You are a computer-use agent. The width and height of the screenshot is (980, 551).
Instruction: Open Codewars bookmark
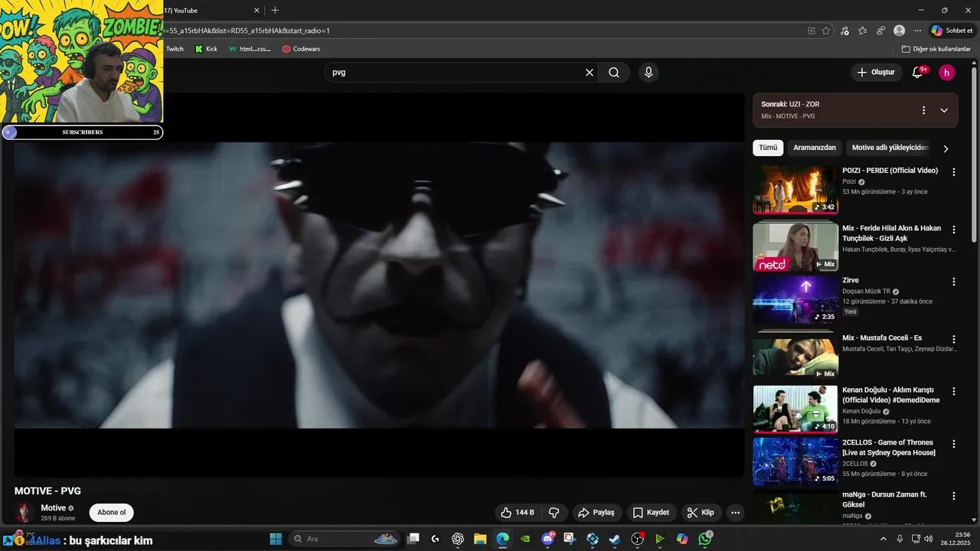[301, 49]
